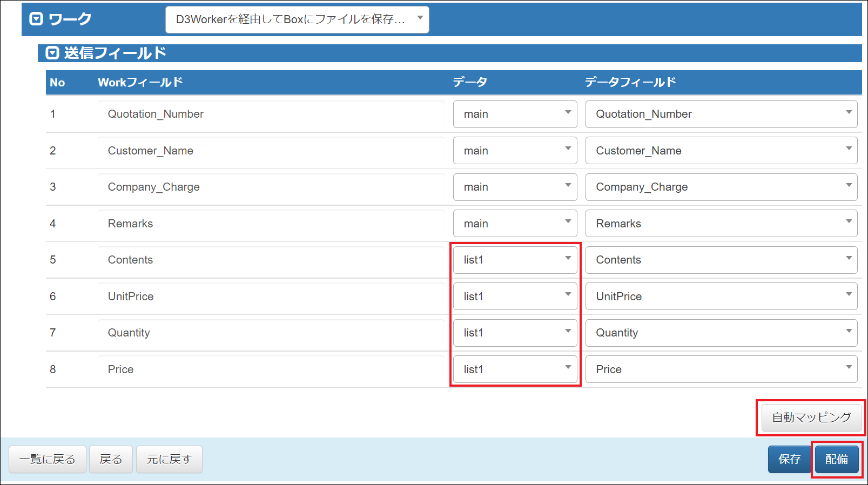The height and width of the screenshot is (485, 868).
Task: Open data dropdown for Quotation_Number row
Action: 515,114
